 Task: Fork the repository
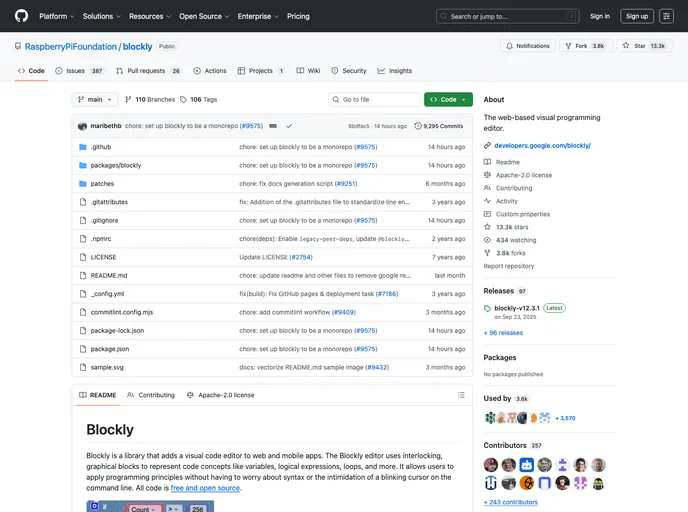point(585,46)
